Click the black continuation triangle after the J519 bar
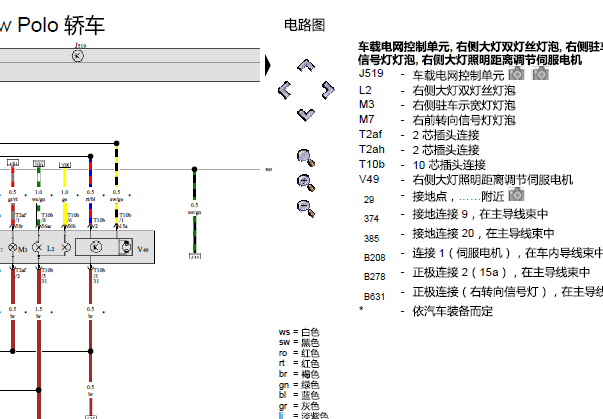The width and height of the screenshot is (603, 419). pos(268,65)
